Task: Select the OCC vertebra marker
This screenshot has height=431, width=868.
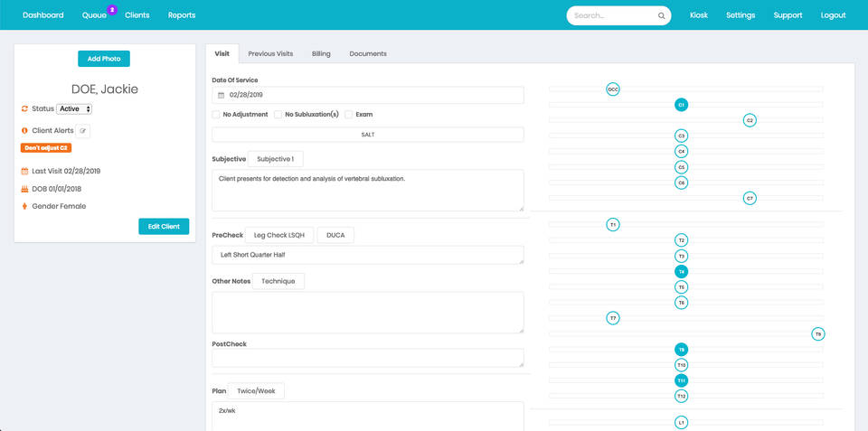Action: tap(612, 89)
